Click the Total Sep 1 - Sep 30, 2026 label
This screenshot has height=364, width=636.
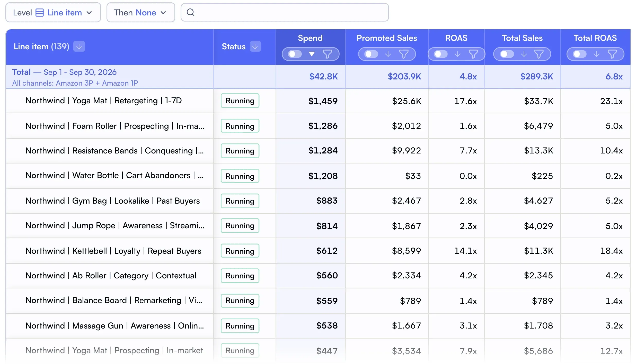point(64,72)
